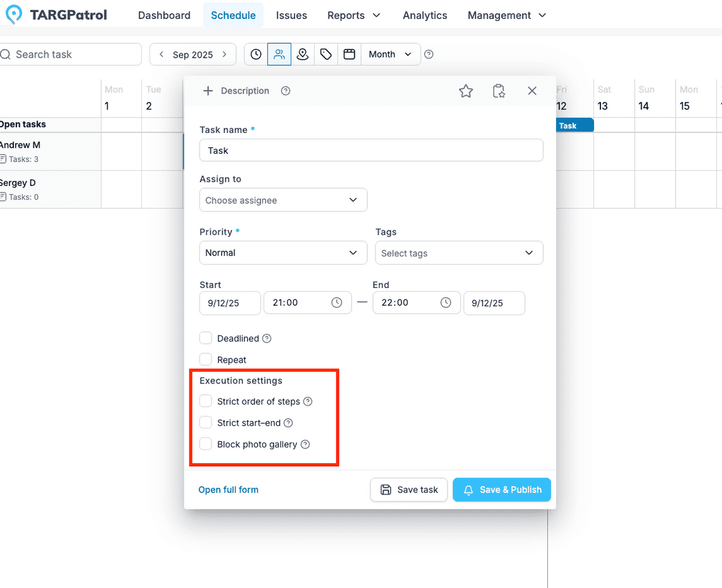Open the Analytics tab

click(x=425, y=15)
